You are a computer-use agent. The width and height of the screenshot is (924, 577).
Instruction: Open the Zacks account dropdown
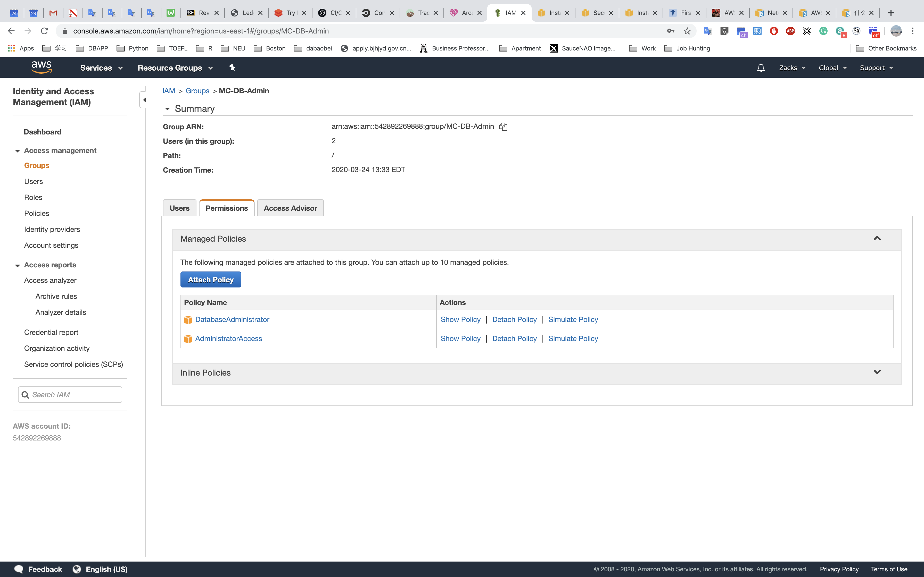click(792, 68)
